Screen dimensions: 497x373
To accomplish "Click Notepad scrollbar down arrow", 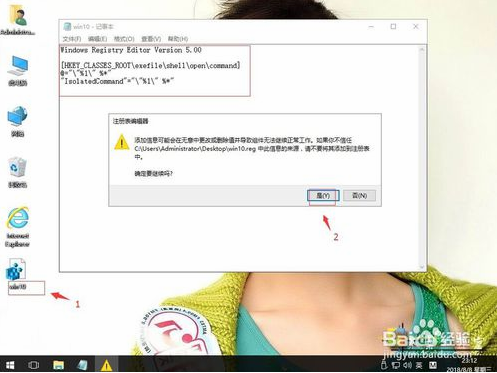I will pos(422,267).
